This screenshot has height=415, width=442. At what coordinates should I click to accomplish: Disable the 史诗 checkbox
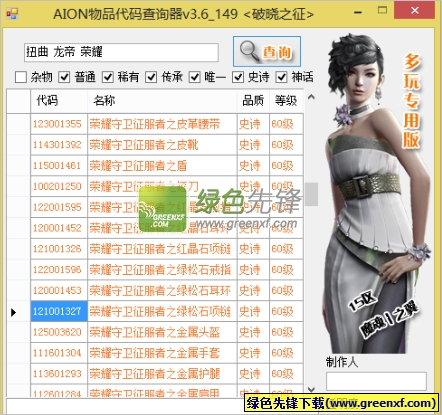click(x=238, y=77)
